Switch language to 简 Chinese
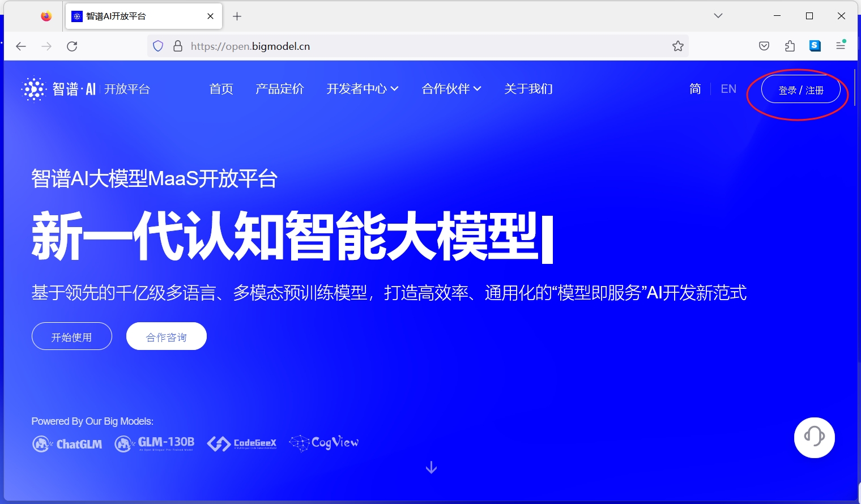Screen dimensions: 861x504 (x=695, y=89)
